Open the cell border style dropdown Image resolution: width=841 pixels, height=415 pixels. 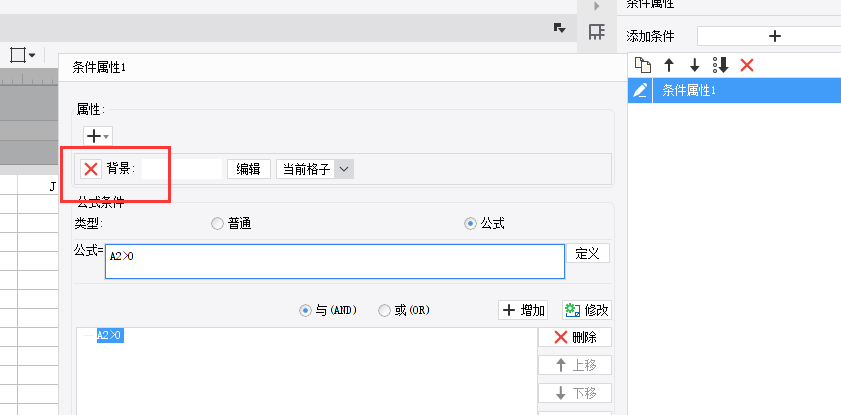[x=22, y=54]
